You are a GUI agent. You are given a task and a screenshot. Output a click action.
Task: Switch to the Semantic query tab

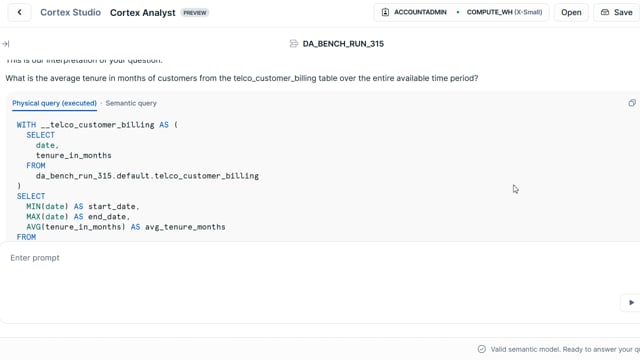point(131,103)
